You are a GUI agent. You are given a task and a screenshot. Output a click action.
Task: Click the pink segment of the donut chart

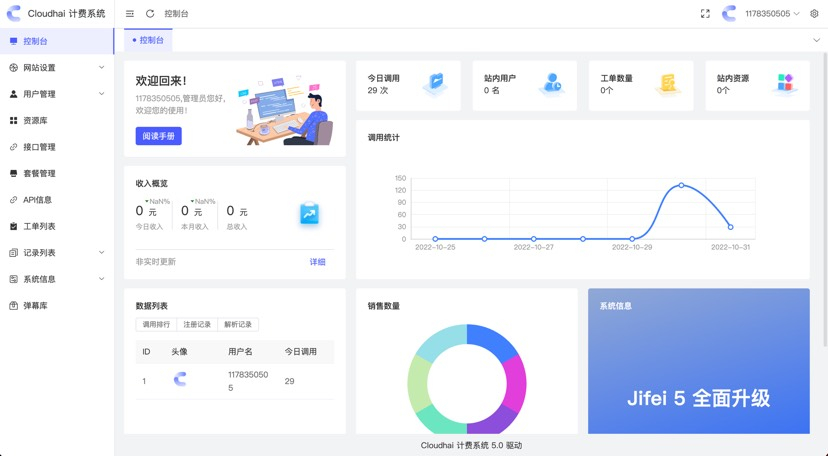(x=515, y=382)
